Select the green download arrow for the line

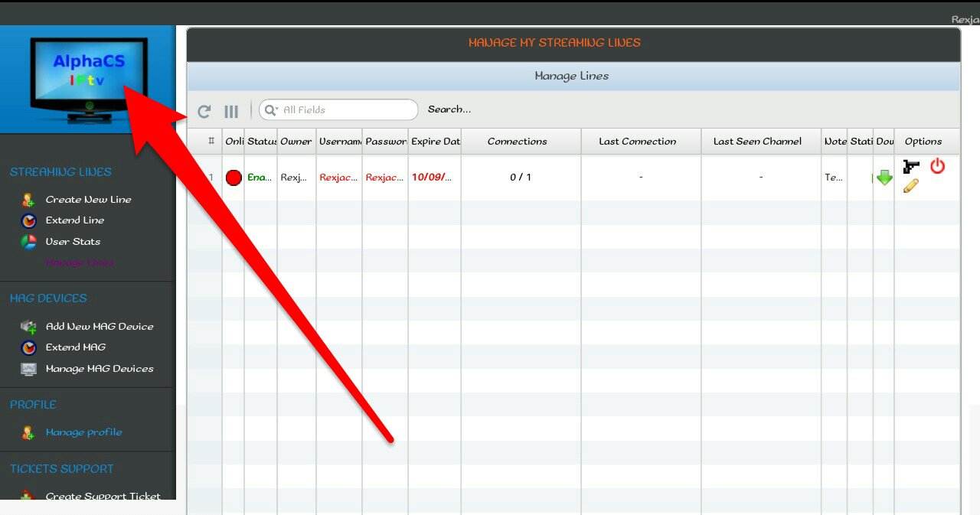[884, 178]
